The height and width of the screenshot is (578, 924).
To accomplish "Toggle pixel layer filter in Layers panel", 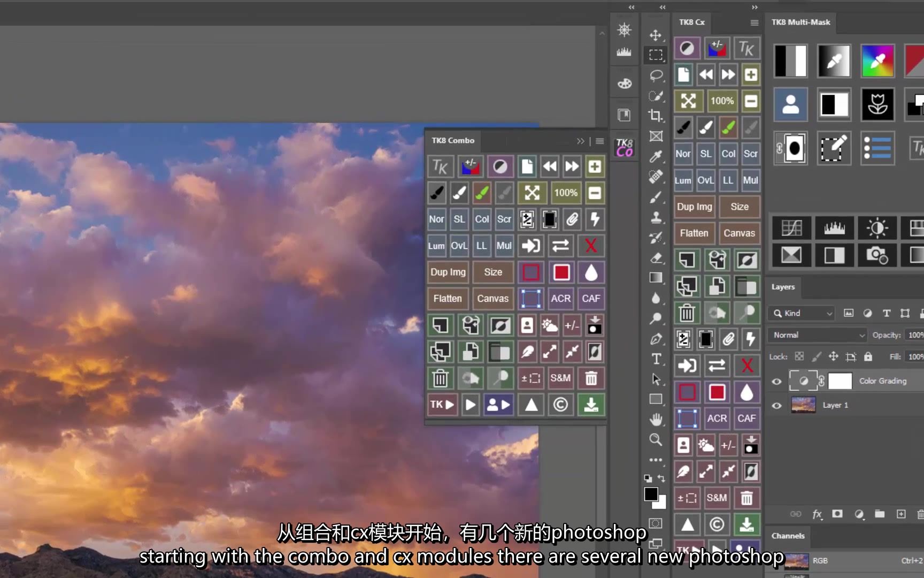I will click(849, 313).
